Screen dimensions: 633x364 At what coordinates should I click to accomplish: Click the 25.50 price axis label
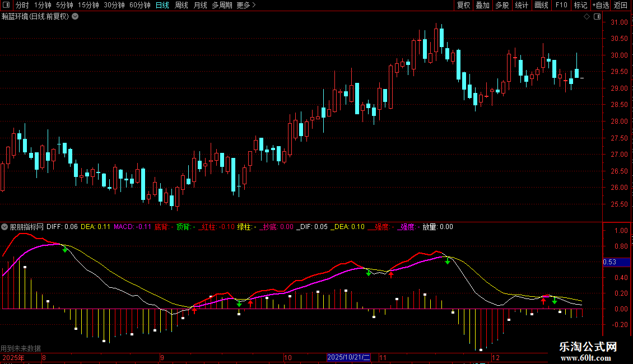[x=619, y=204]
